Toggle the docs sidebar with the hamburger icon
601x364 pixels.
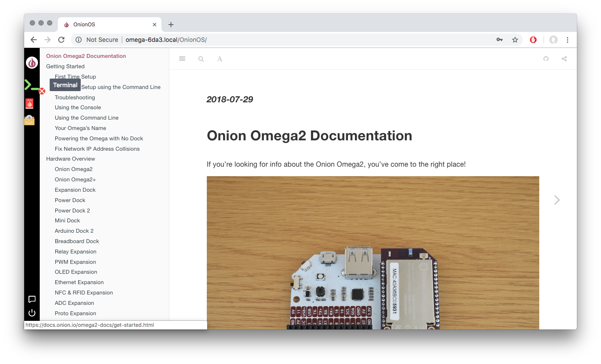click(182, 59)
